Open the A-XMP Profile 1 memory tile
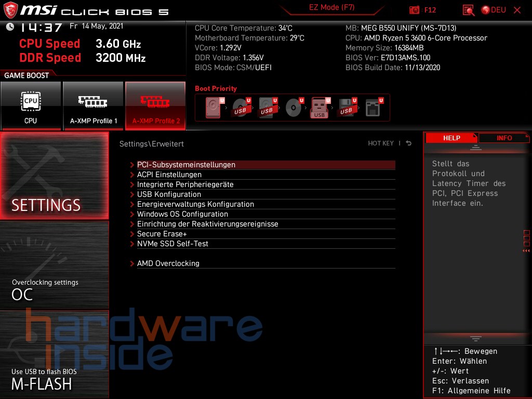The width and height of the screenshot is (532, 399). (93, 105)
